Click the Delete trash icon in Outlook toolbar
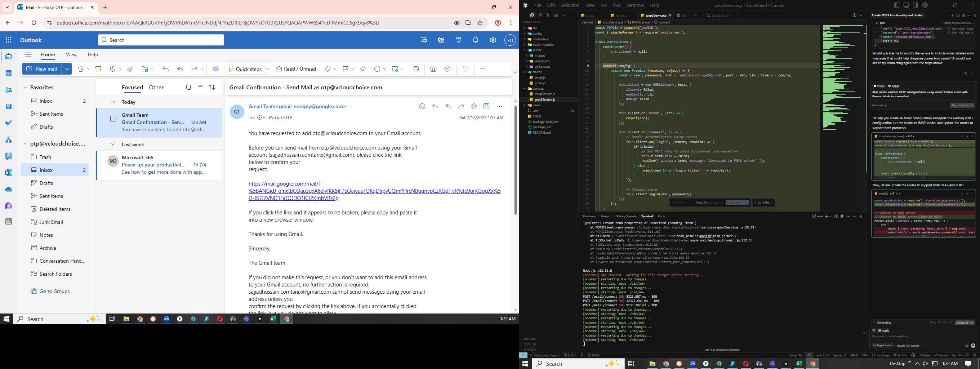This screenshot has height=369, width=980. [81, 69]
